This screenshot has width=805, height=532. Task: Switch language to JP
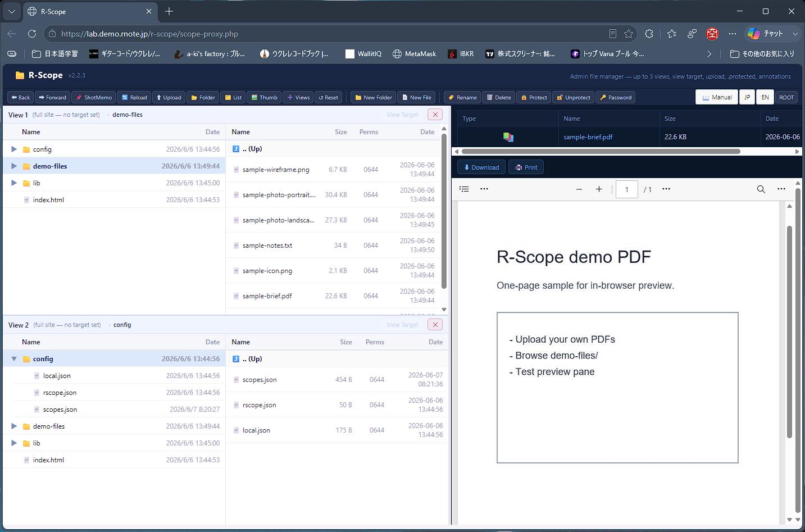tap(747, 97)
